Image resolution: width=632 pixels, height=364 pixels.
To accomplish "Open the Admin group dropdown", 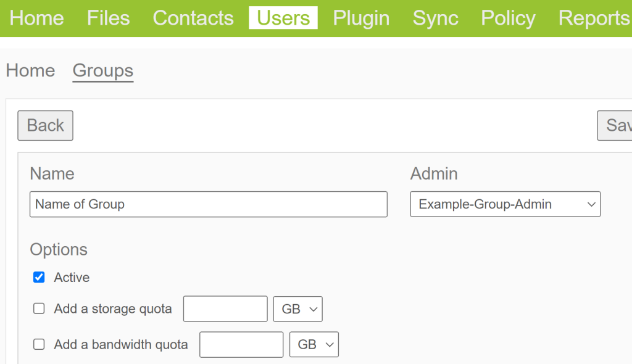I will (x=505, y=204).
